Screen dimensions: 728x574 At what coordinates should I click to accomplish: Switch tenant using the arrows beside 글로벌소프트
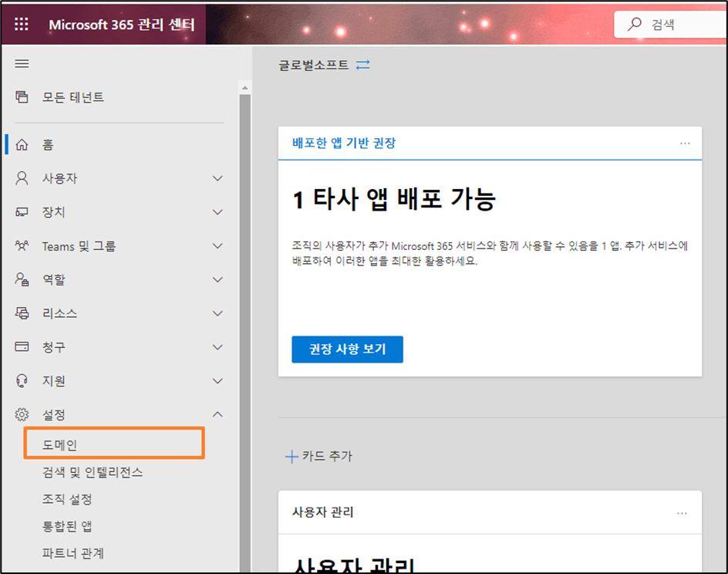tap(363, 65)
